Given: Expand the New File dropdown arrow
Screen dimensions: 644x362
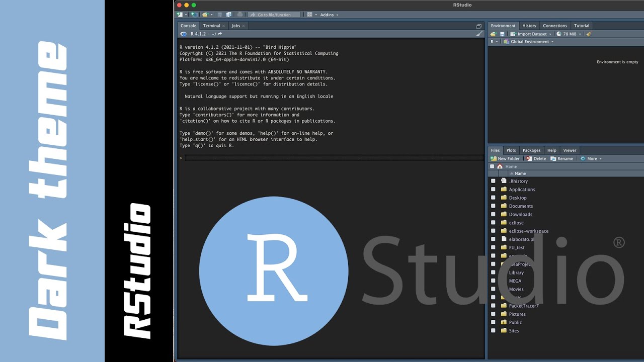Looking at the screenshot, I should click(x=186, y=15).
